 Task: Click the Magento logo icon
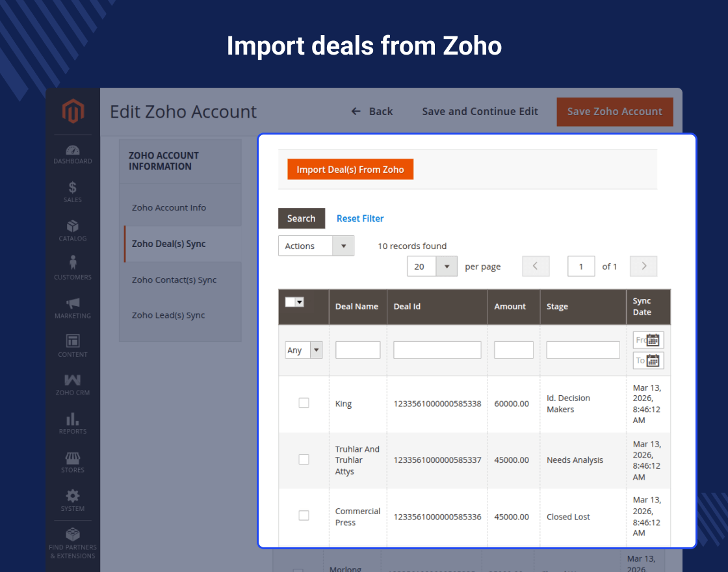[x=73, y=111]
